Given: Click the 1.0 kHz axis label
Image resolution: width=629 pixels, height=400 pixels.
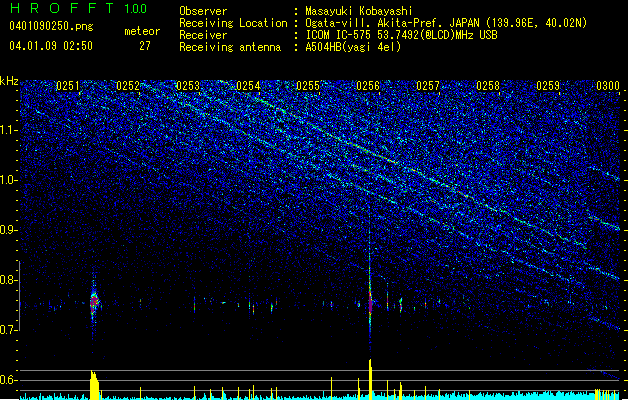Looking at the screenshot, I should 9,180.
